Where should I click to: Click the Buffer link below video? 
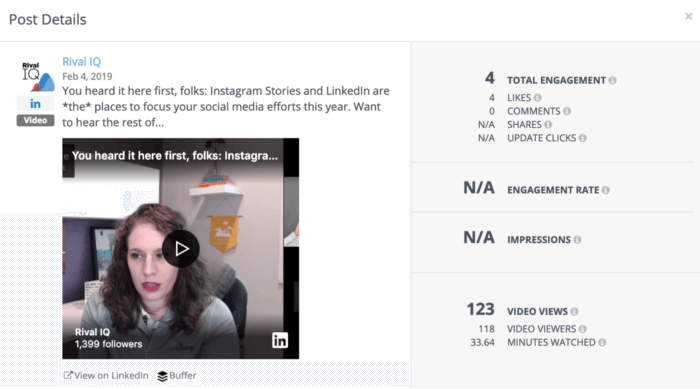point(177,376)
